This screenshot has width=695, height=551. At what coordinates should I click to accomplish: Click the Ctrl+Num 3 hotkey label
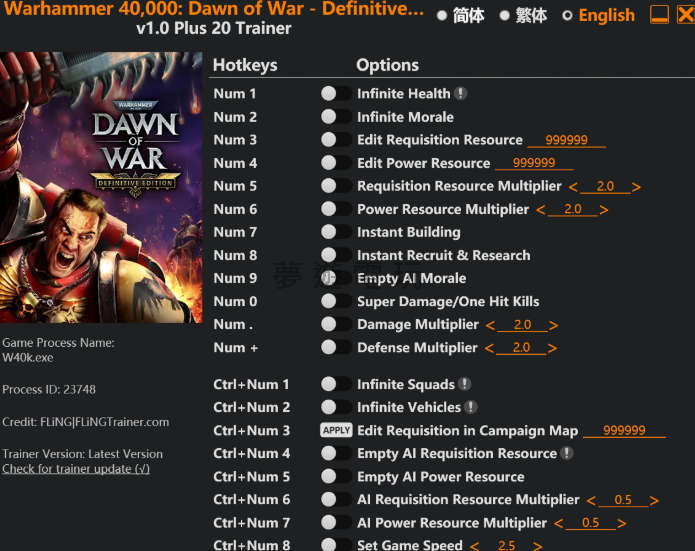[x=251, y=430]
